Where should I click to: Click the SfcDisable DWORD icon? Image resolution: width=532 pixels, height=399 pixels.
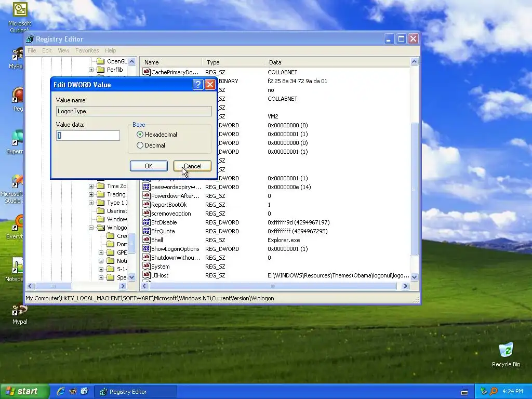coord(146,222)
